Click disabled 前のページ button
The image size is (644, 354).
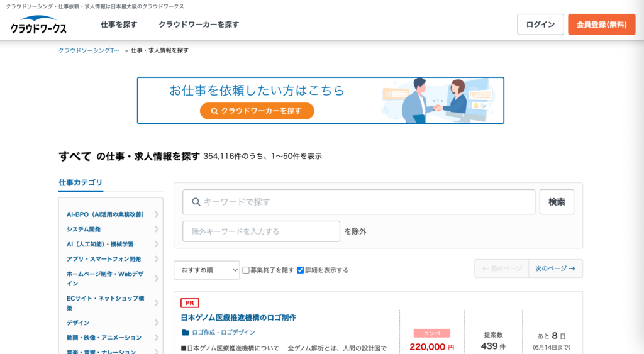(502, 268)
